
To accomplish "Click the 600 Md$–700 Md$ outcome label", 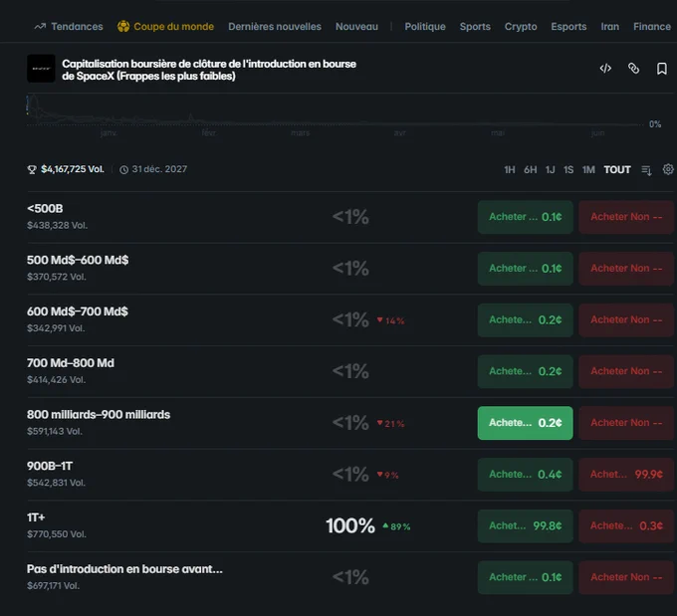I will click(78, 311).
